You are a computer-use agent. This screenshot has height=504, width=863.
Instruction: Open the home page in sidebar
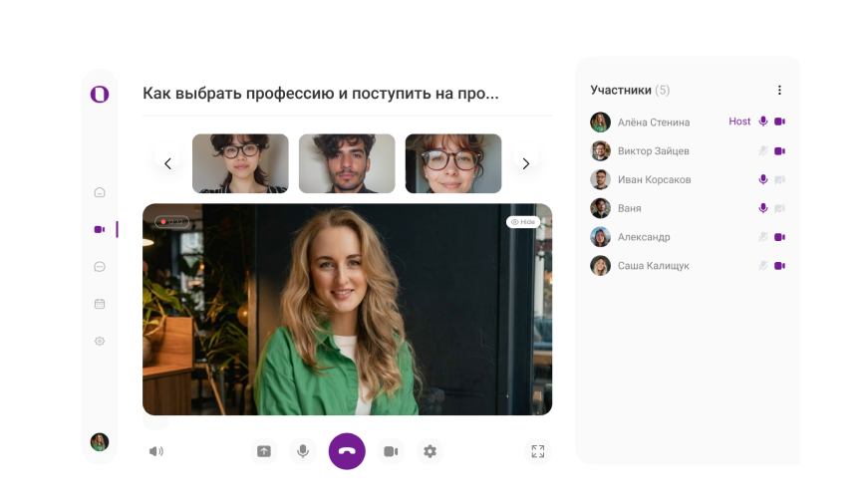pyautogui.click(x=100, y=192)
